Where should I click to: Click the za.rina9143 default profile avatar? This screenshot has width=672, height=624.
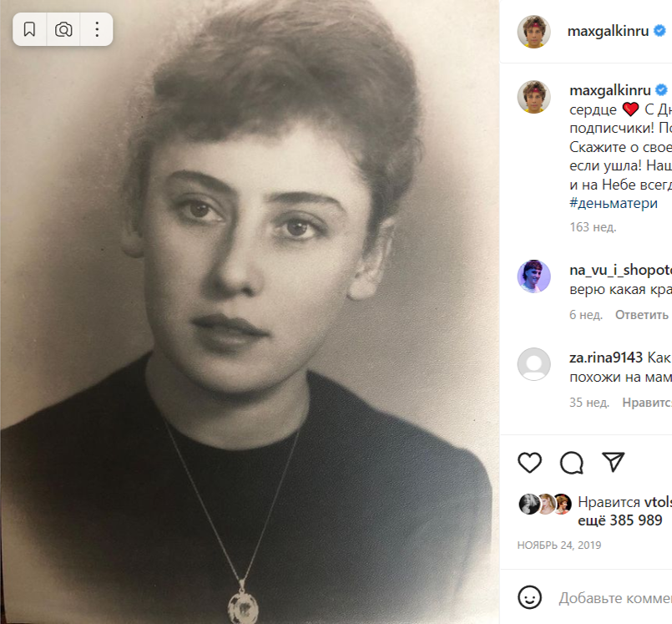coord(534,364)
